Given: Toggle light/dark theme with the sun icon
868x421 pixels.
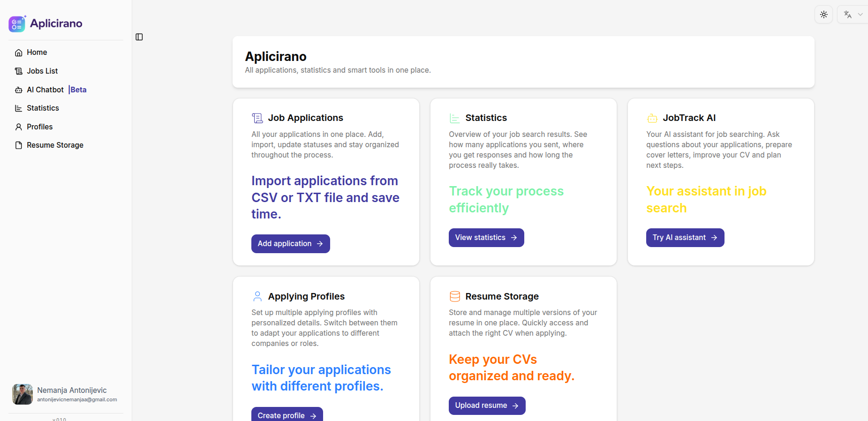Looking at the screenshot, I should click(x=823, y=14).
